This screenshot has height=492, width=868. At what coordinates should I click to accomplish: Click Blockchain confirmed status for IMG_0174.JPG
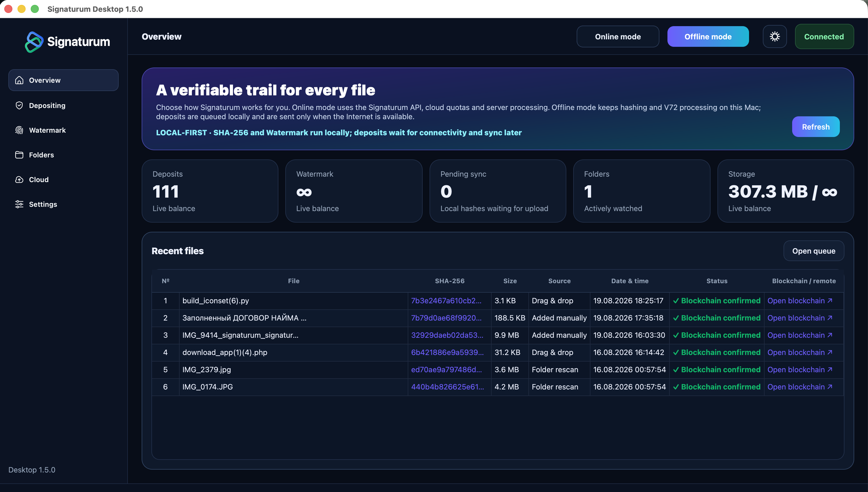click(x=717, y=387)
